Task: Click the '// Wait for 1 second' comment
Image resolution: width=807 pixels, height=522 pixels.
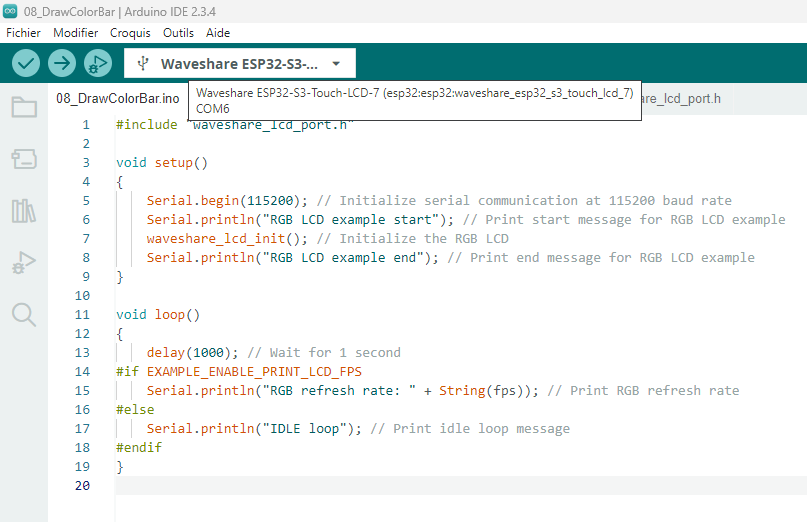Action: pyautogui.click(x=324, y=353)
